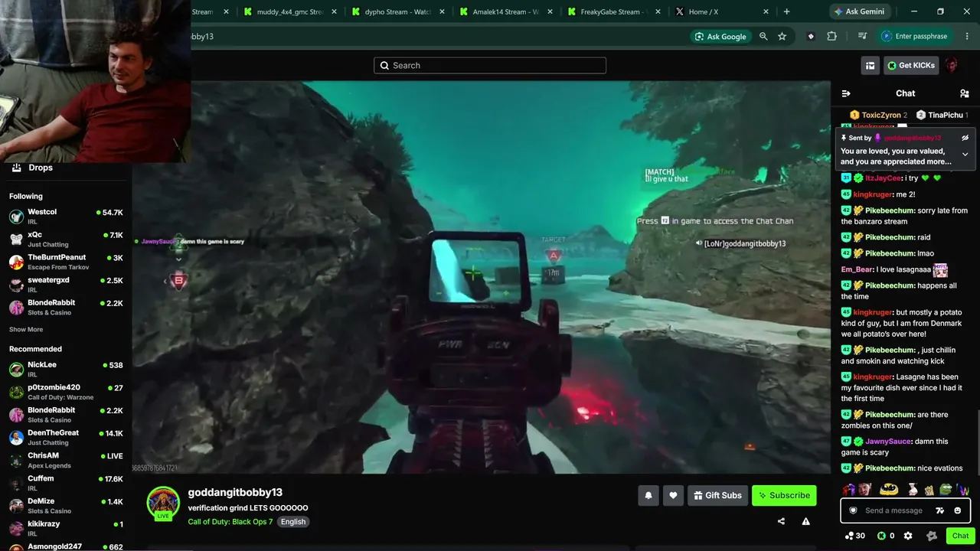Click JawnySauce's username in chat
Viewport: 980px width, 551px height.
(x=888, y=442)
